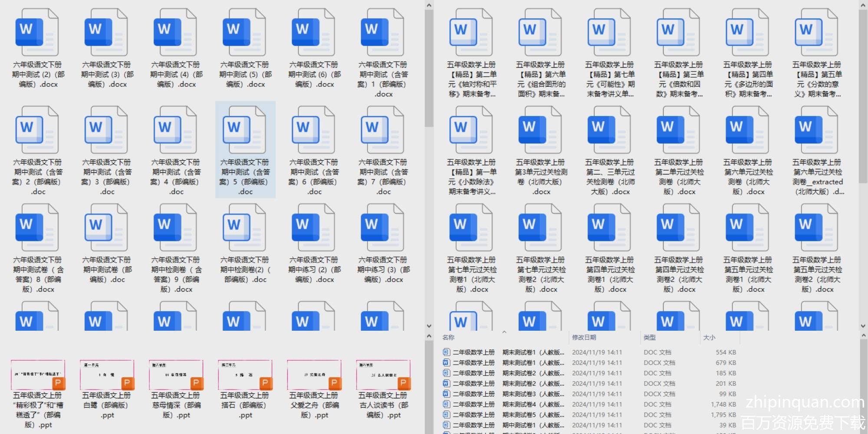Screen dimensions: 868x434
Task: Open the 白鹭 PowerPoint thumbnail
Action: pos(107,375)
